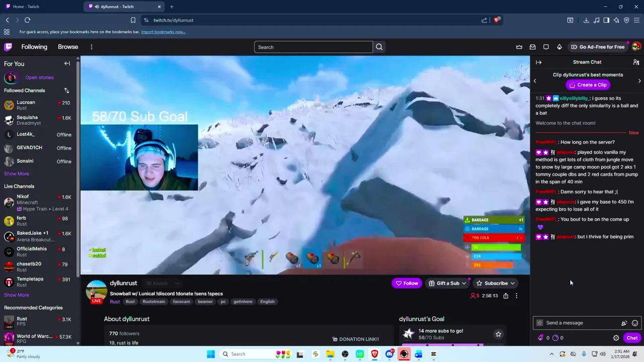Click the Brave Shields icon in address bar
The height and width of the screenshot is (362, 644).
coord(497,20)
